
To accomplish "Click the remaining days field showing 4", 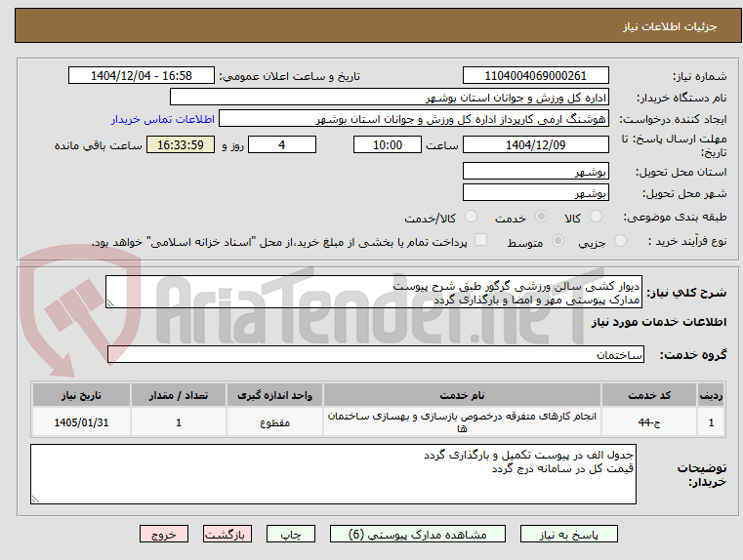I will (x=282, y=144).
